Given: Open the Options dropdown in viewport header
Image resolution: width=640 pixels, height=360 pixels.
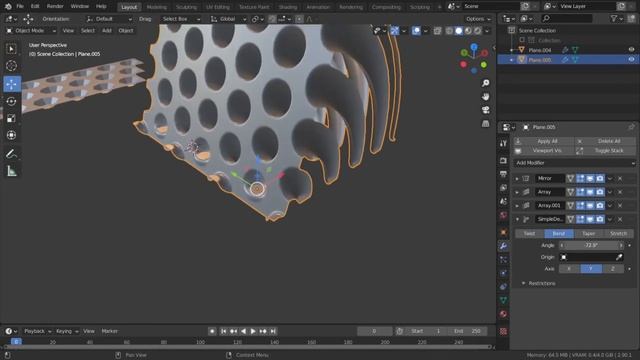Looking at the screenshot, I should click(x=478, y=19).
